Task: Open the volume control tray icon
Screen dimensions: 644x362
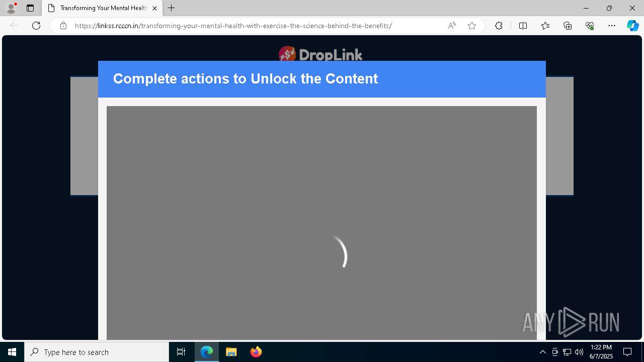Action: [579, 352]
